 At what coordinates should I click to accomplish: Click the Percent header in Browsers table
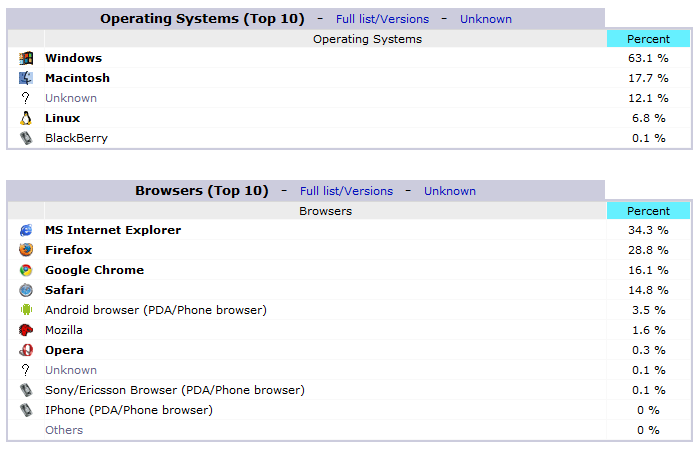click(x=648, y=211)
